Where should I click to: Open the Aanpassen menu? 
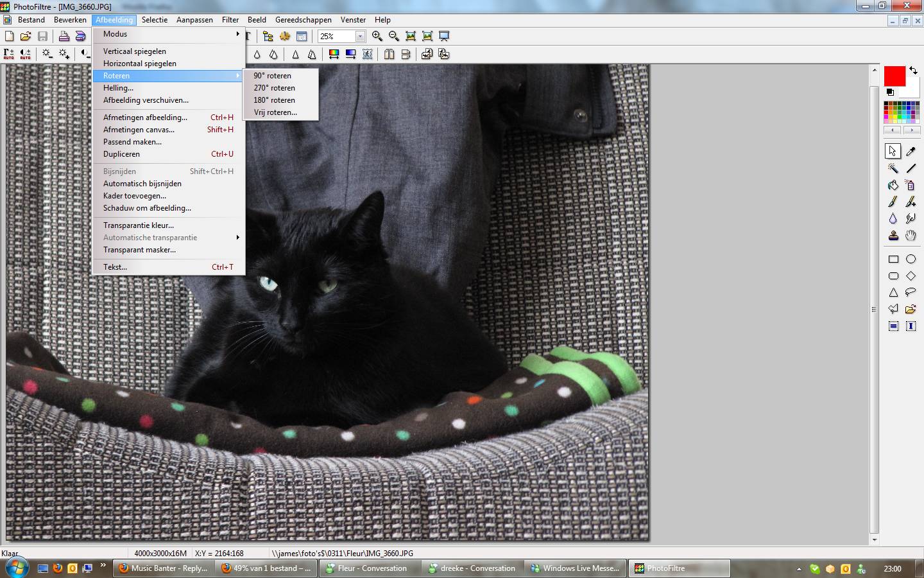click(194, 20)
